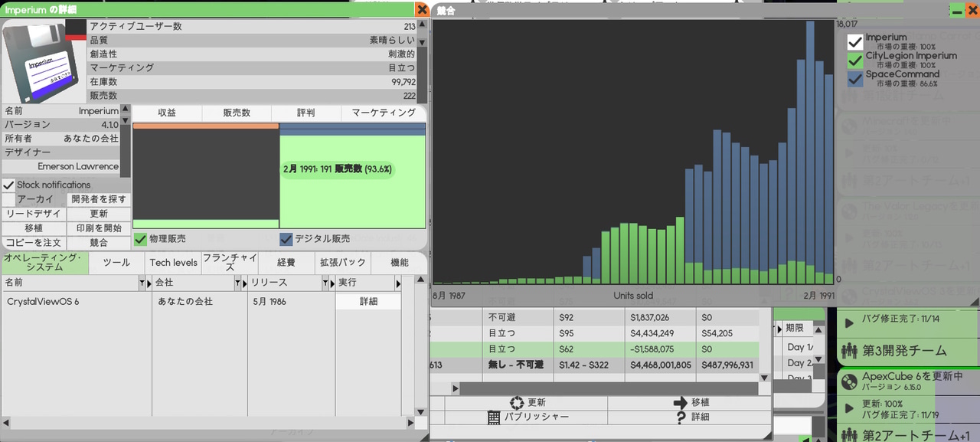Toggle the CityLegion Imperium legend checkbox
The image size is (980, 442).
tap(855, 61)
